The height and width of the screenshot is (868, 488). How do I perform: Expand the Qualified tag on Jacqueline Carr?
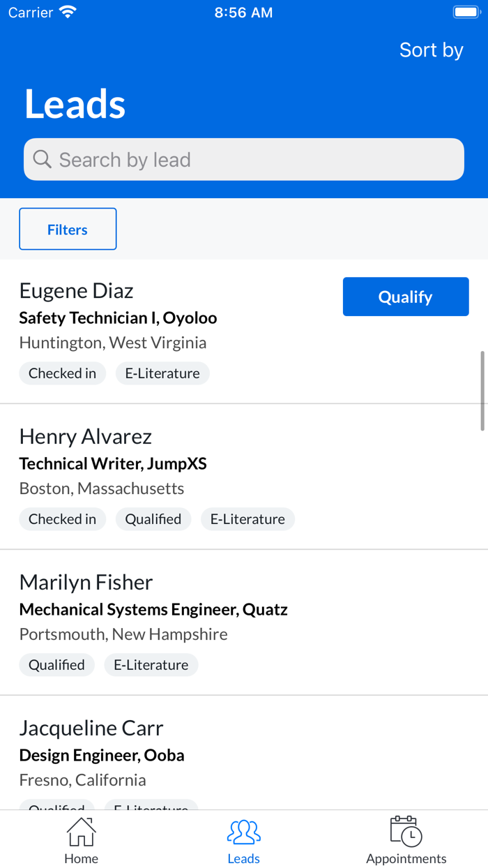click(x=56, y=808)
